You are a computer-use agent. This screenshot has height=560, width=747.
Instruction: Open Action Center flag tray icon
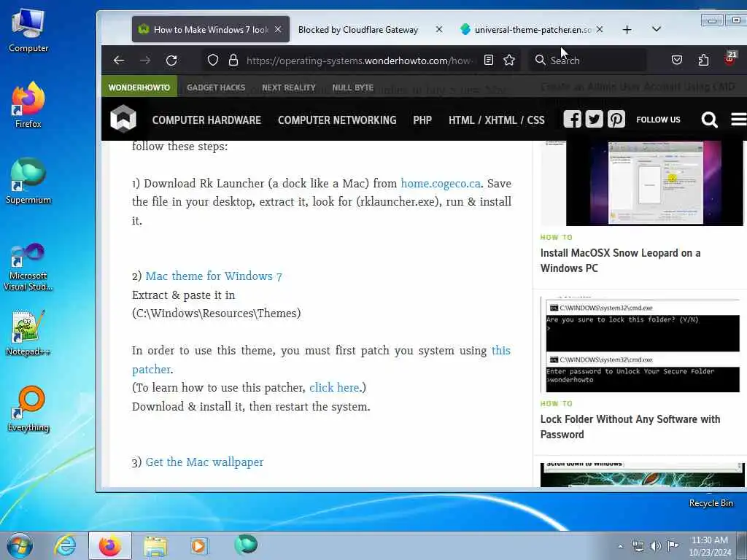(673, 545)
